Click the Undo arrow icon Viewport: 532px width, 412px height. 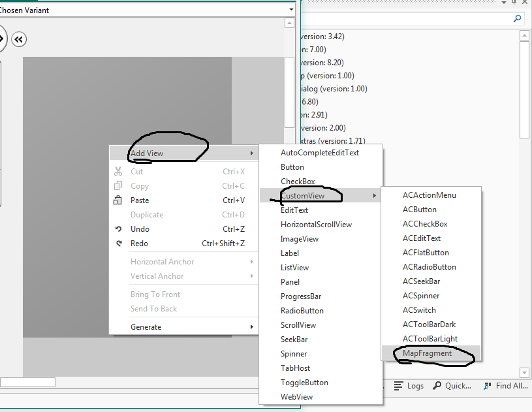click(x=118, y=229)
